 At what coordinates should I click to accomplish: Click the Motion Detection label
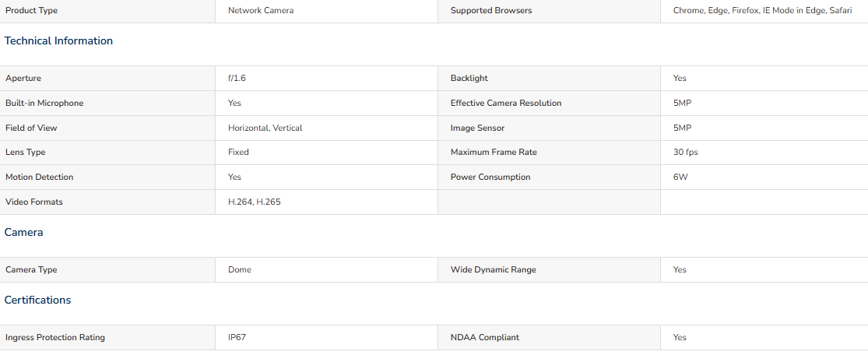pyautogui.click(x=39, y=177)
